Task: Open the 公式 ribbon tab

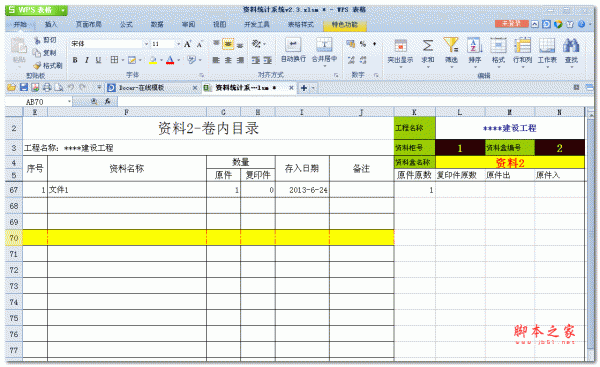Action: (126, 24)
